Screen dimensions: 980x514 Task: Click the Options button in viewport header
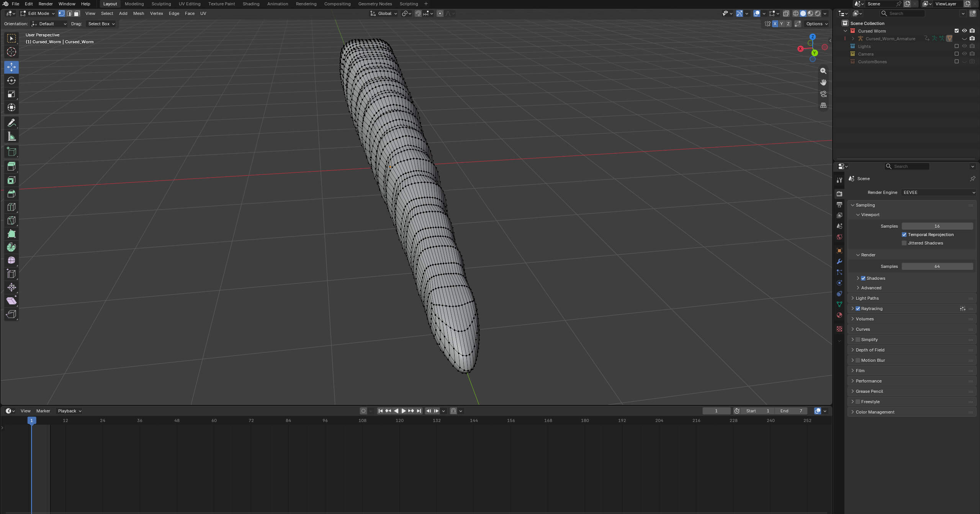tap(817, 24)
